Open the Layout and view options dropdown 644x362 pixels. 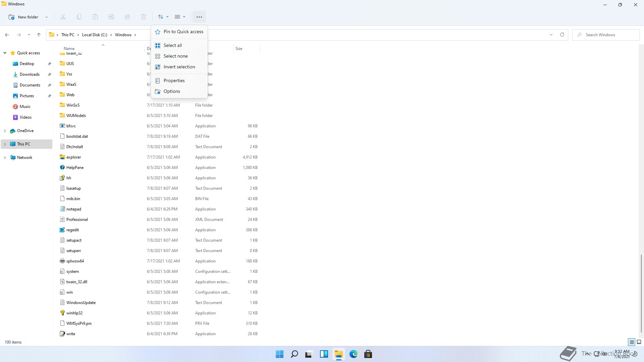click(180, 17)
